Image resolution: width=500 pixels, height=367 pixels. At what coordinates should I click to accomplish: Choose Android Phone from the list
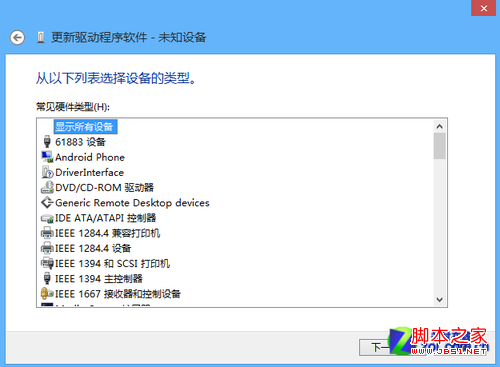pos(90,157)
